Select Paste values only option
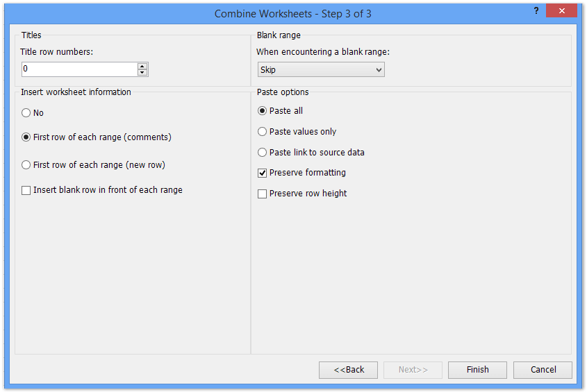This screenshot has height=392, width=587. click(x=297, y=131)
